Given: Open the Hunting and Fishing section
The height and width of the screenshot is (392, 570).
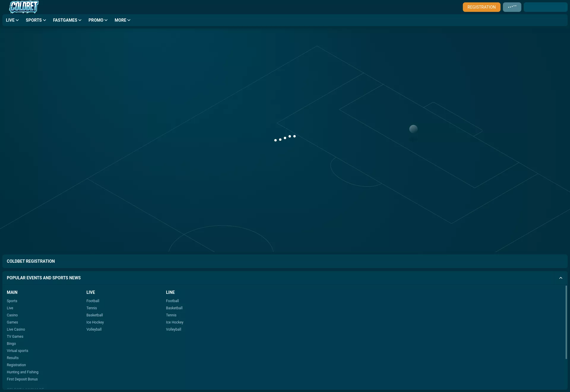Looking at the screenshot, I should click(23, 372).
